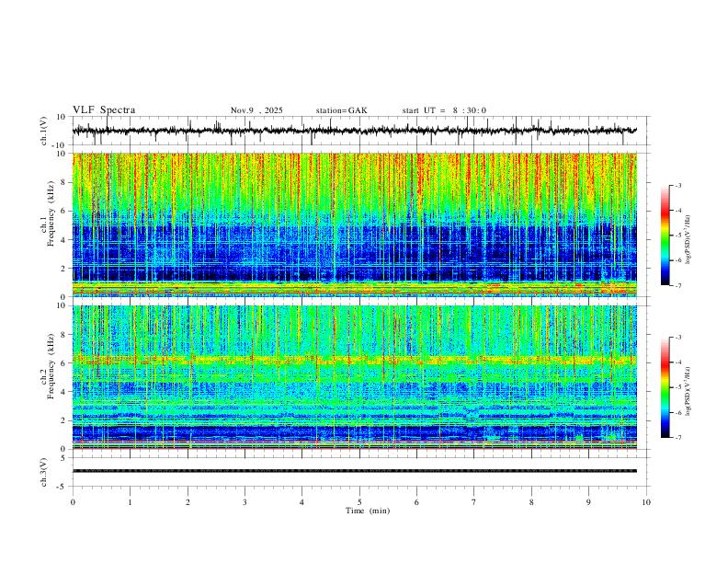The height and width of the screenshot is (563, 728).
Task: Select the "start UT = 8 :30: 0" text
Action: click(444, 110)
